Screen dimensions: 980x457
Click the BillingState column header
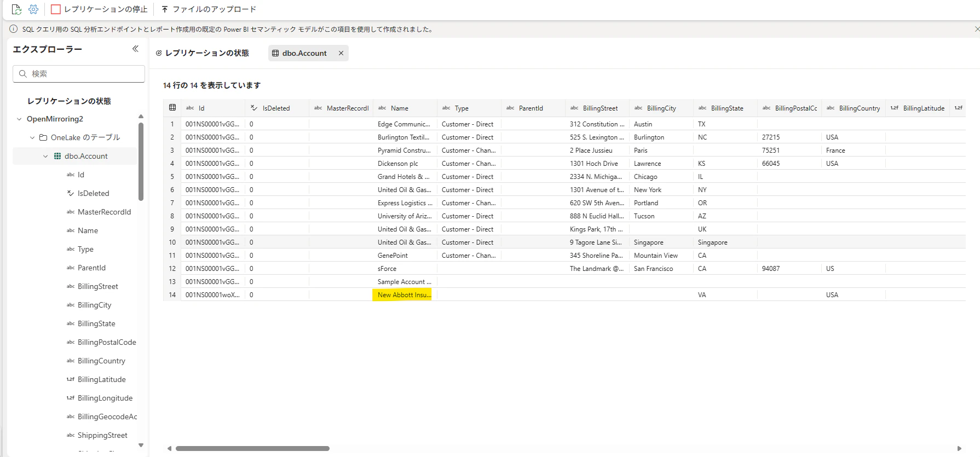(725, 108)
